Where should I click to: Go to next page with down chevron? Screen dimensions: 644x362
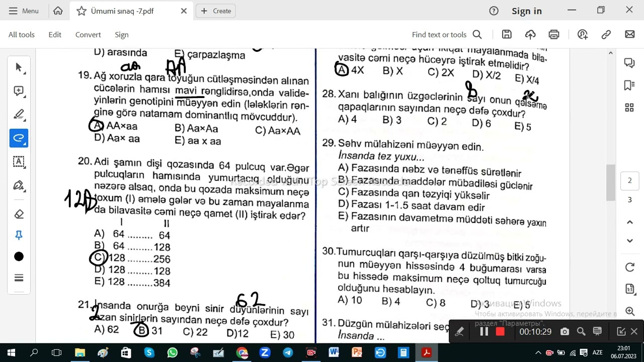pyautogui.click(x=629, y=241)
